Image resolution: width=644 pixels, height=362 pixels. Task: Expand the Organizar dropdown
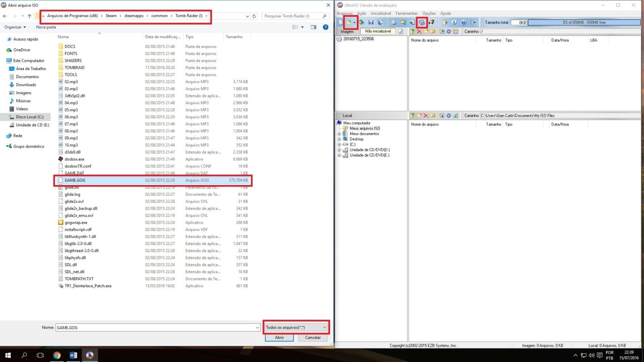coord(15,27)
